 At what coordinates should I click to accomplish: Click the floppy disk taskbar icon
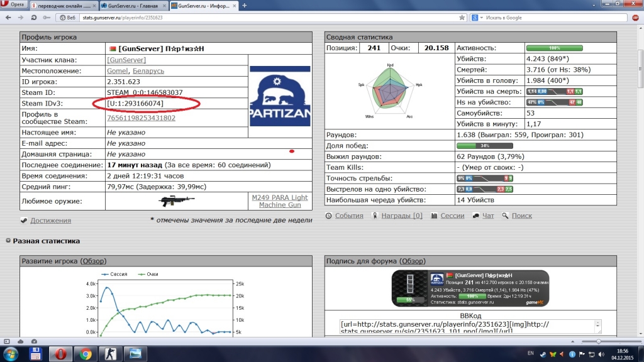[35, 353]
